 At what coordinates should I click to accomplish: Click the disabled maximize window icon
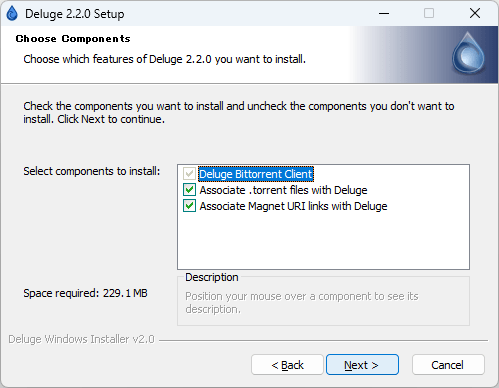429,14
